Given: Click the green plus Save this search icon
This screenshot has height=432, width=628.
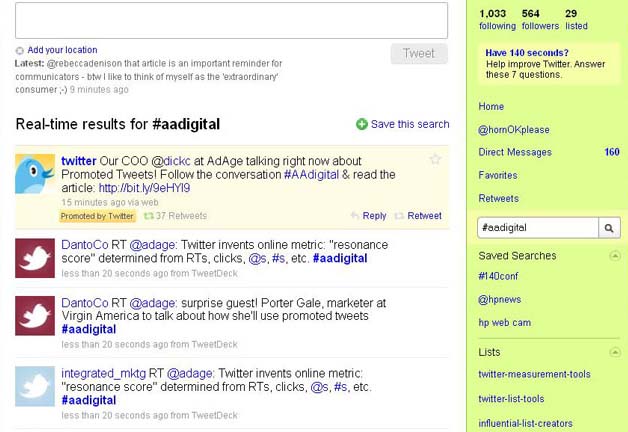Looking at the screenshot, I should pos(362,124).
